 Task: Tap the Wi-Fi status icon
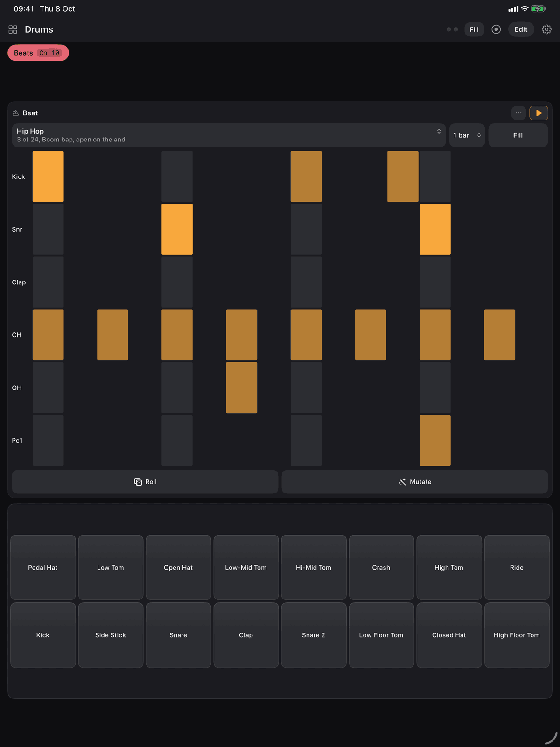tap(525, 9)
